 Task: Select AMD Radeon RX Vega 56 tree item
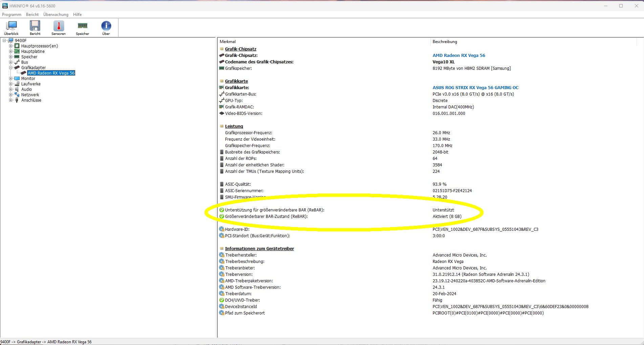(51, 73)
